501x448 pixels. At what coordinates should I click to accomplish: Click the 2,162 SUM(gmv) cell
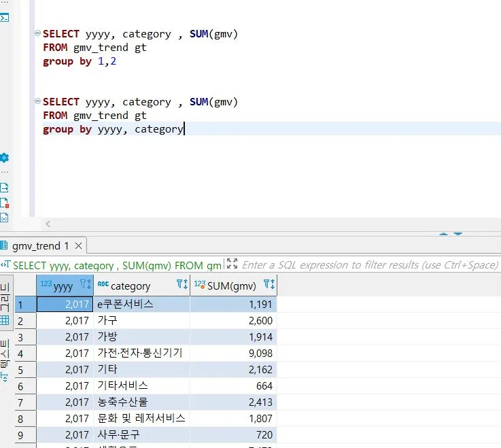[234, 369]
